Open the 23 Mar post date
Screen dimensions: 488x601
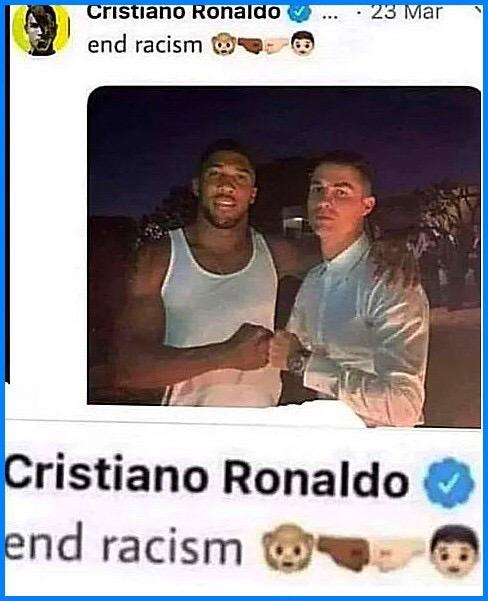(406, 12)
